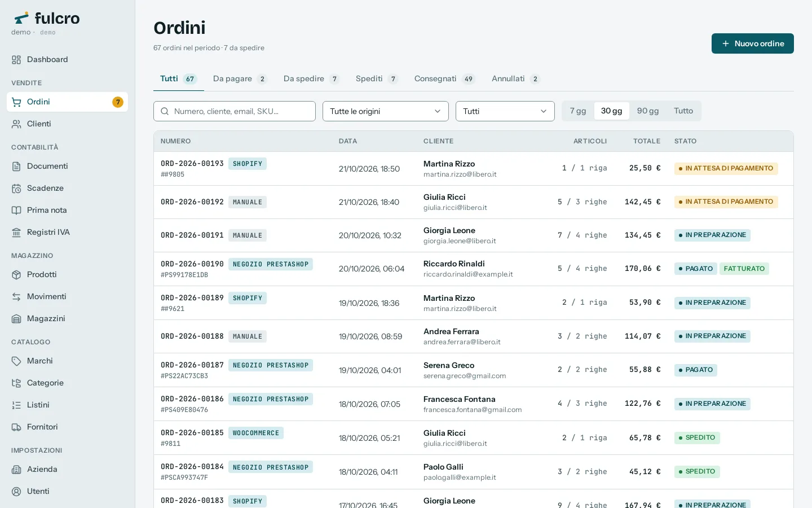Image resolution: width=812 pixels, height=508 pixels.
Task: Click the Utenti user icon
Action: [16, 492]
